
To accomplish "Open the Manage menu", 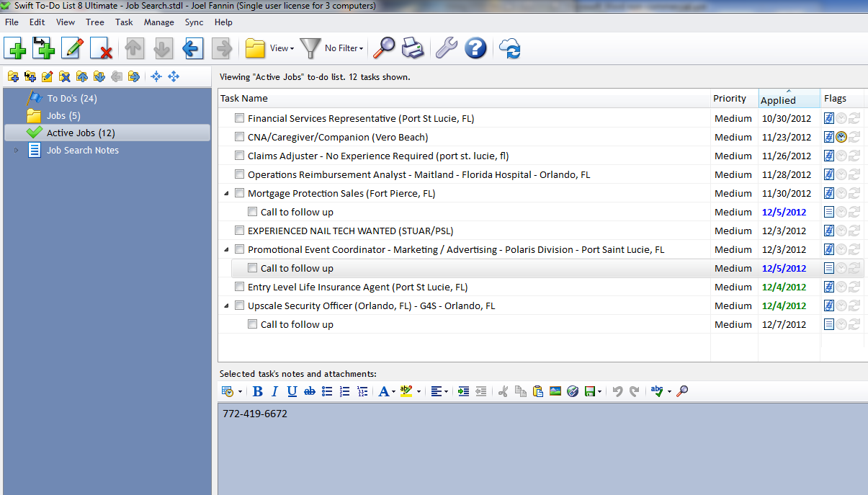I will coord(158,22).
